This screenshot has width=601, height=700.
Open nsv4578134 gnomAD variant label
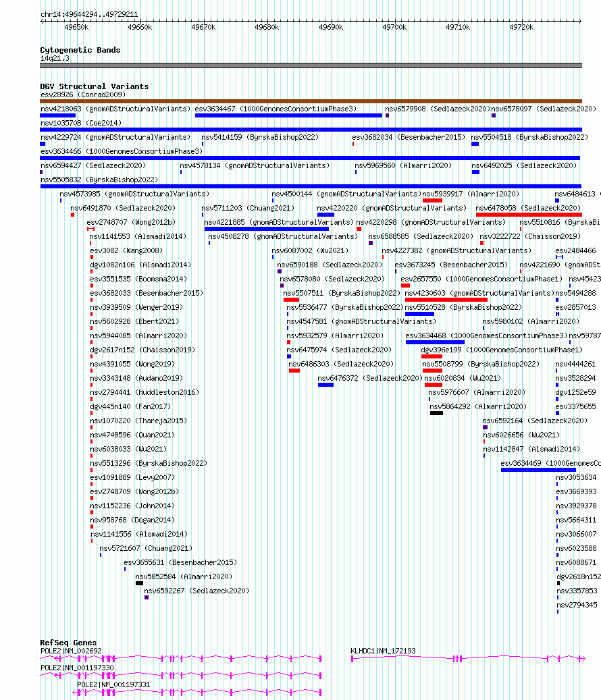click(x=255, y=165)
